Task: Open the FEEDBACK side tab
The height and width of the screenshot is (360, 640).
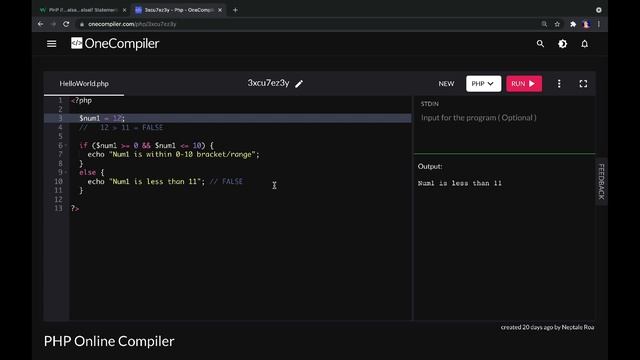Action: coord(601,182)
